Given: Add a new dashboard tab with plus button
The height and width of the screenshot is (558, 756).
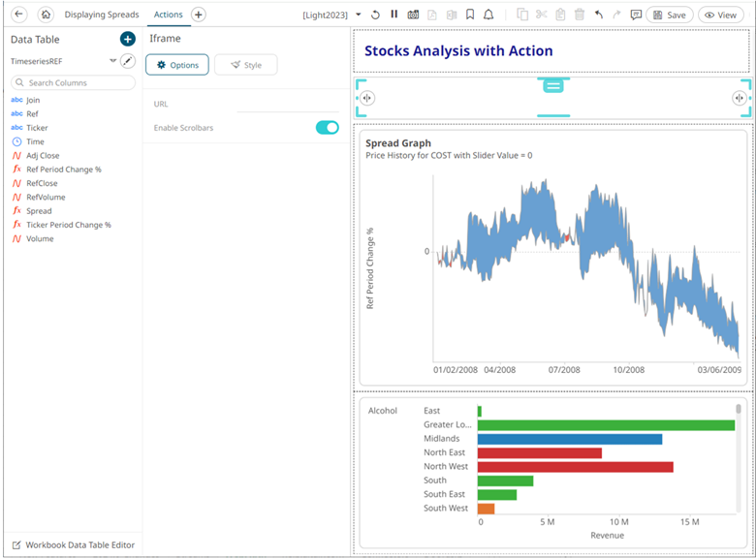Looking at the screenshot, I should [198, 15].
